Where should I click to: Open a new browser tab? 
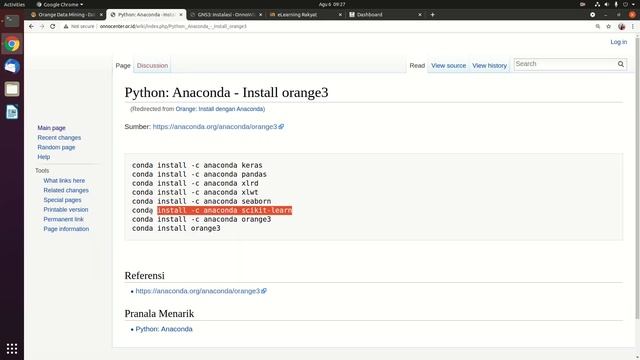pos(432,14)
